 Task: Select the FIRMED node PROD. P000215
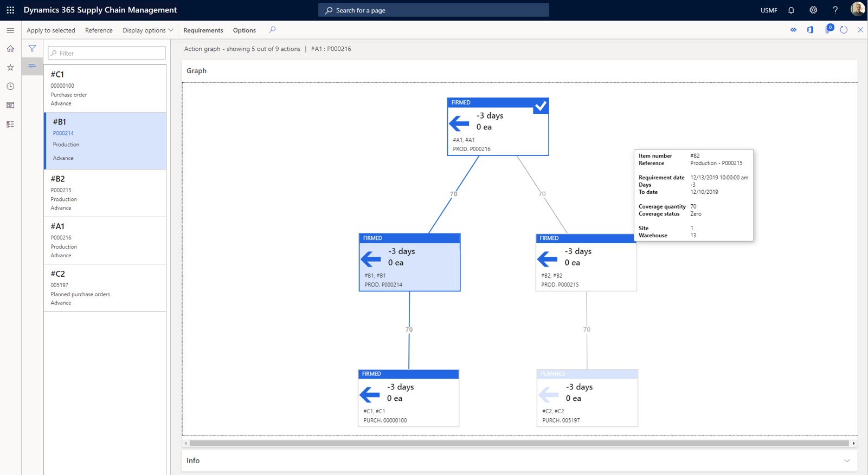point(586,262)
